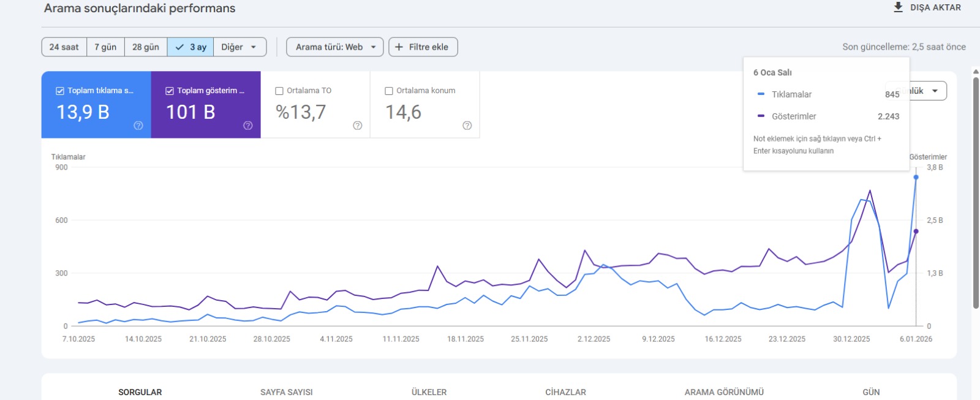Viewport: 980px width, 400px height.
Task: Open the chart granularity dropdown arrow
Action: (935, 91)
